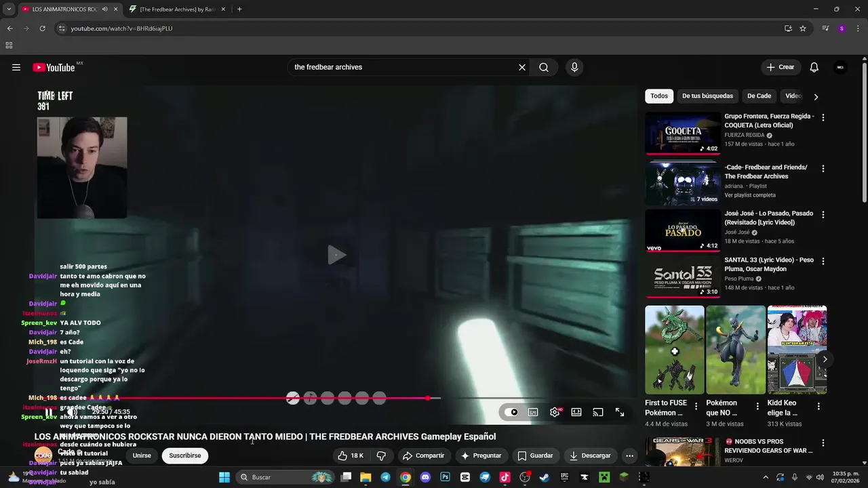
Task: Open Steam from the taskbar
Action: point(544,477)
